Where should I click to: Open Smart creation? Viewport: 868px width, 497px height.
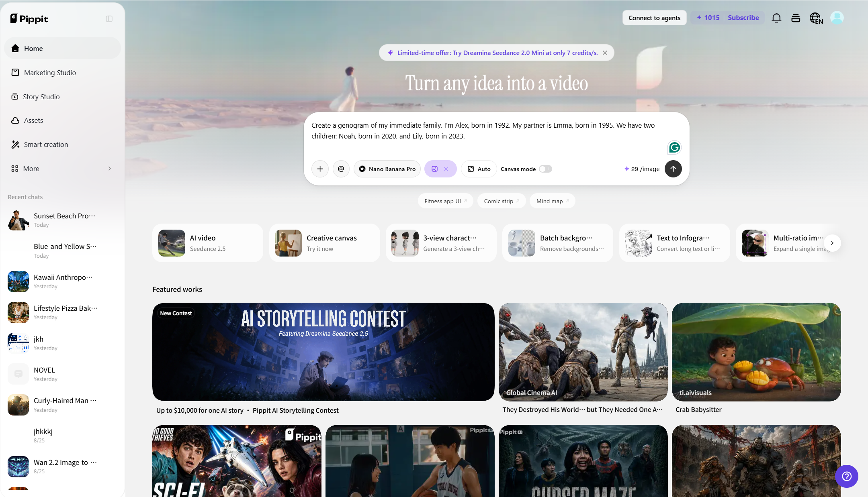(x=62, y=145)
